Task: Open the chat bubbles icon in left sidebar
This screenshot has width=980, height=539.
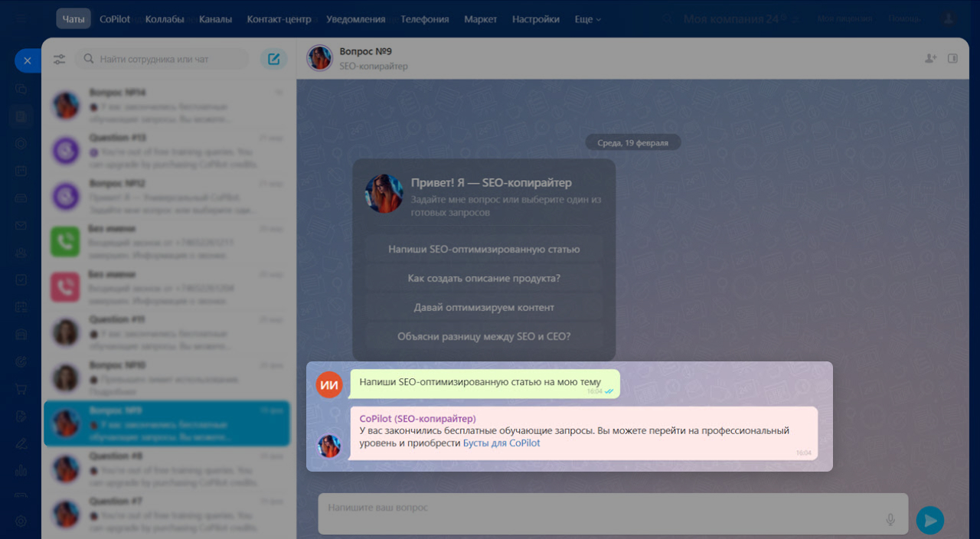Action: click(21, 89)
